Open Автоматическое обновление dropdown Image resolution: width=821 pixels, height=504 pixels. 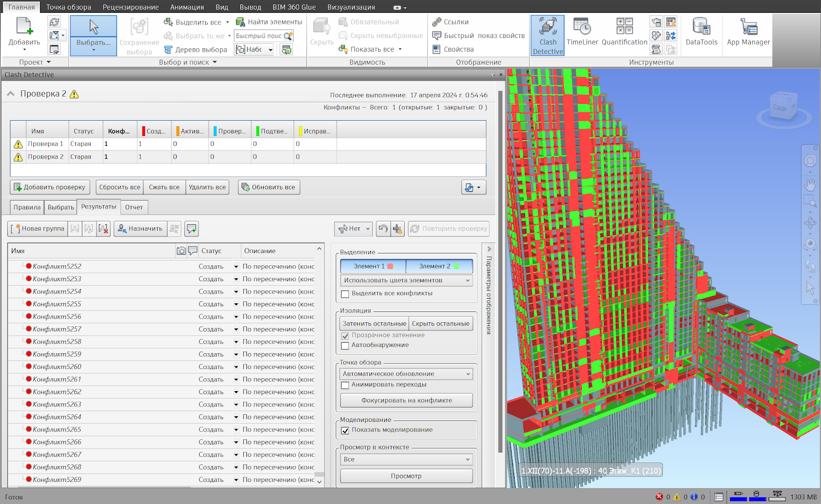(x=406, y=374)
